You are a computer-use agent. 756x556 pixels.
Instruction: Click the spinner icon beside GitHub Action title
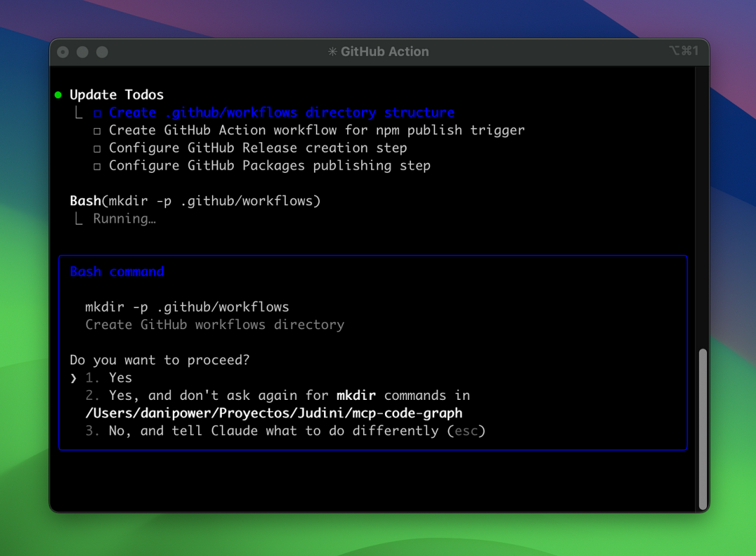coord(332,52)
